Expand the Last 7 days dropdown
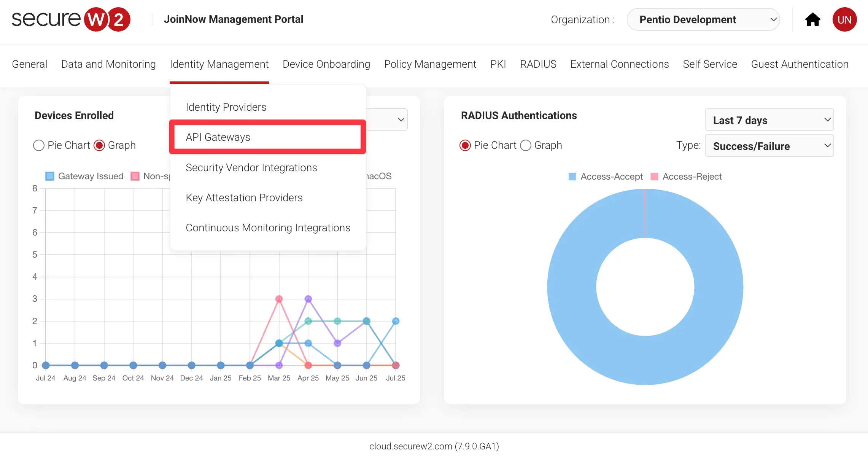 (x=769, y=120)
